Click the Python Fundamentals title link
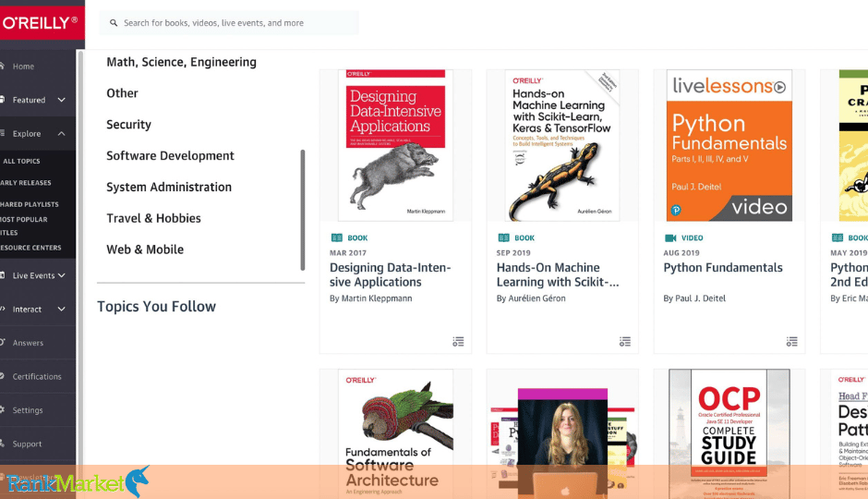Image resolution: width=868 pixels, height=499 pixels. 723,267
